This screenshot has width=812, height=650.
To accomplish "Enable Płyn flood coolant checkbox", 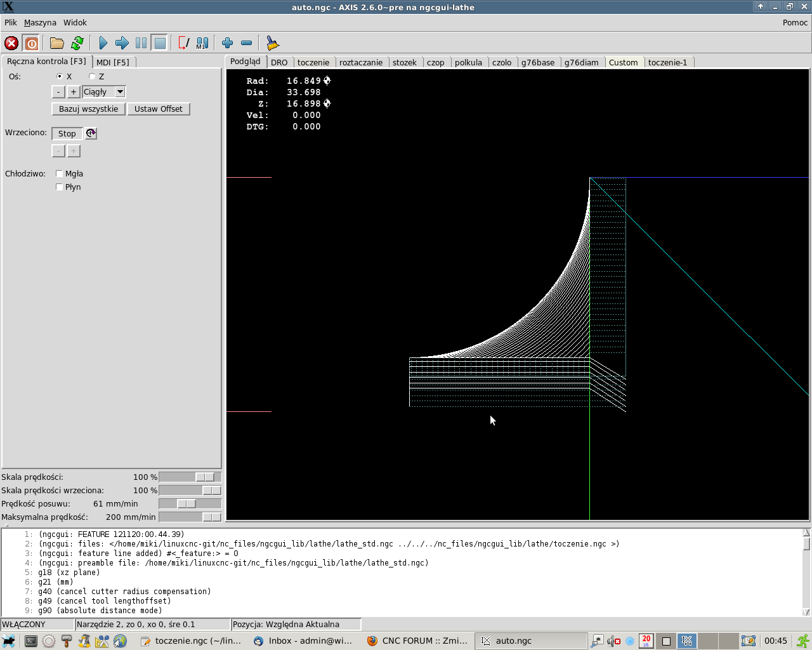I will click(x=59, y=187).
